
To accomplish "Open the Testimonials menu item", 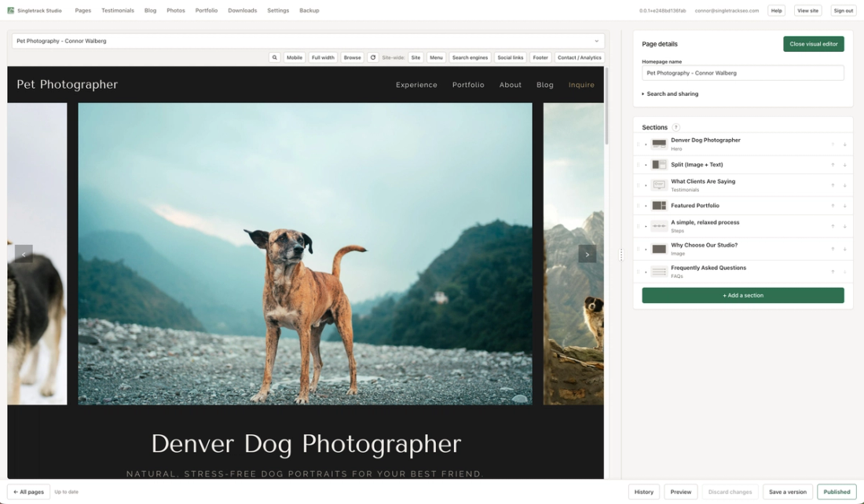I will coord(117,10).
